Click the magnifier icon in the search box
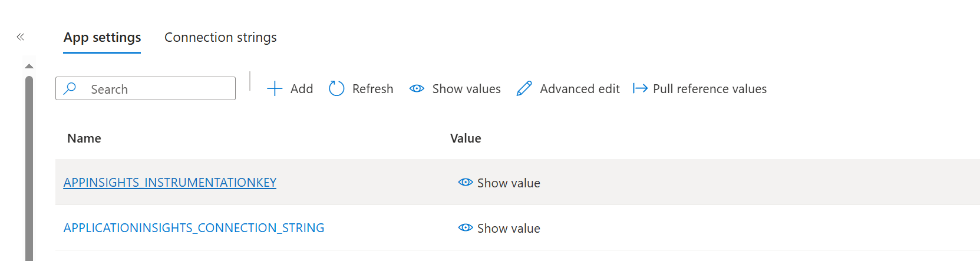Screen dimensions: 980x261 pos(70,88)
